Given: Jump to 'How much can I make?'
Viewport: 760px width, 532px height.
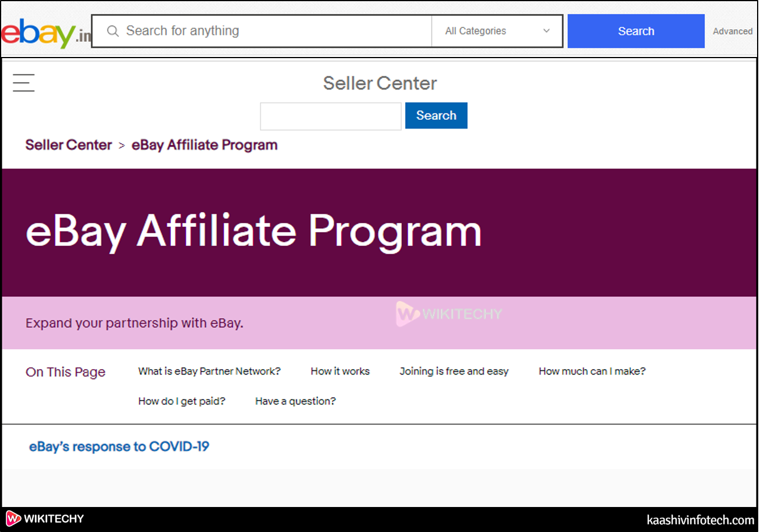Looking at the screenshot, I should (x=592, y=371).
